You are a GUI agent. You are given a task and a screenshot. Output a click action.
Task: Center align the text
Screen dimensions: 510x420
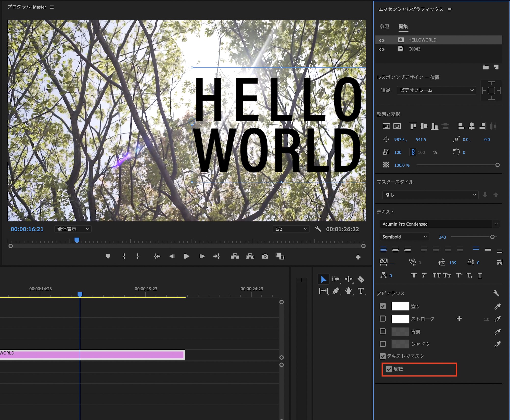pyautogui.click(x=396, y=249)
